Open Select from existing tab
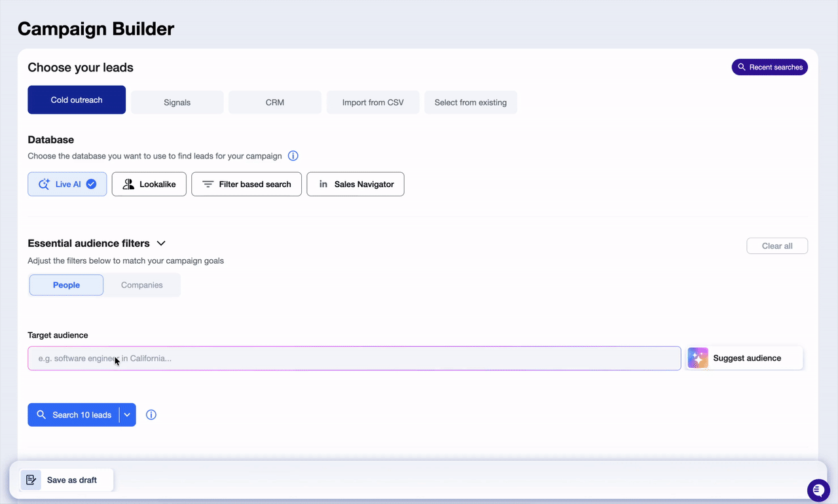This screenshot has width=838, height=504. point(471,103)
